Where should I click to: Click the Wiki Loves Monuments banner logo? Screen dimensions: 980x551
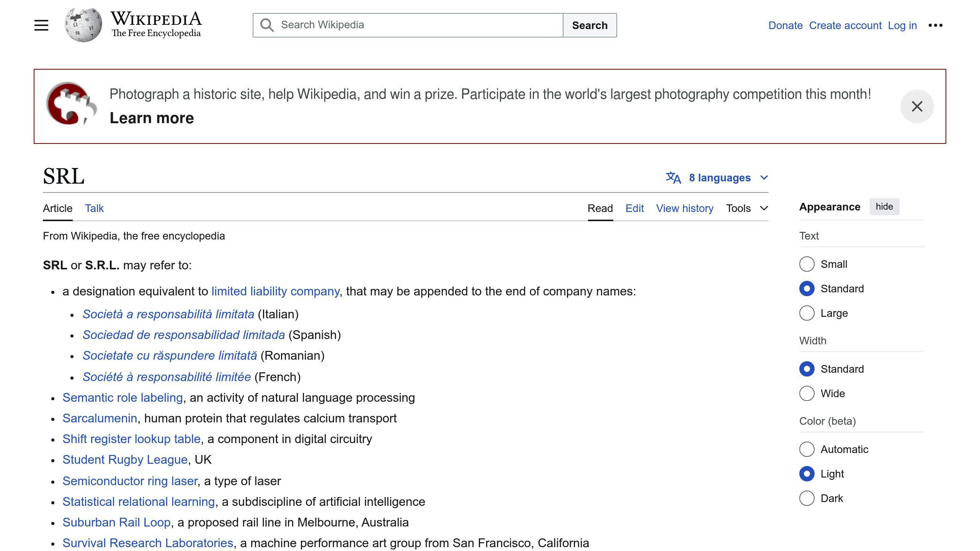(x=71, y=103)
